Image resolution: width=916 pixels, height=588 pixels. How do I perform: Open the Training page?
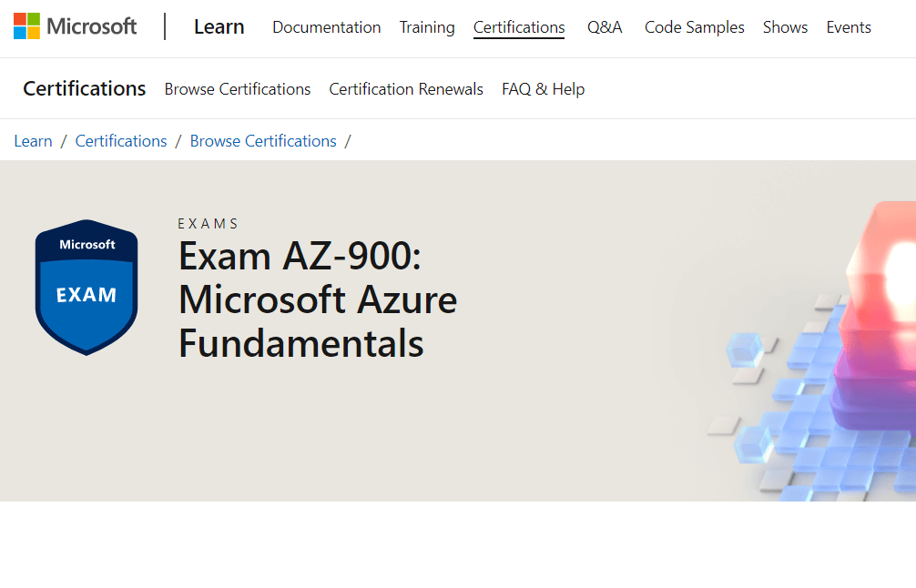[426, 27]
